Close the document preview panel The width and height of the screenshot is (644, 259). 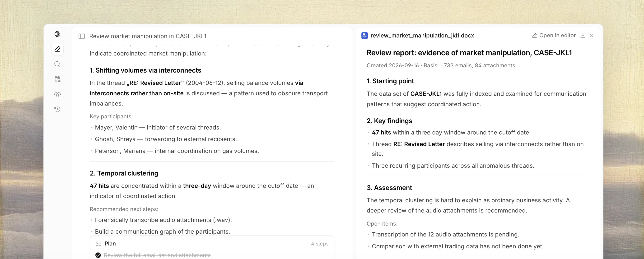click(592, 36)
